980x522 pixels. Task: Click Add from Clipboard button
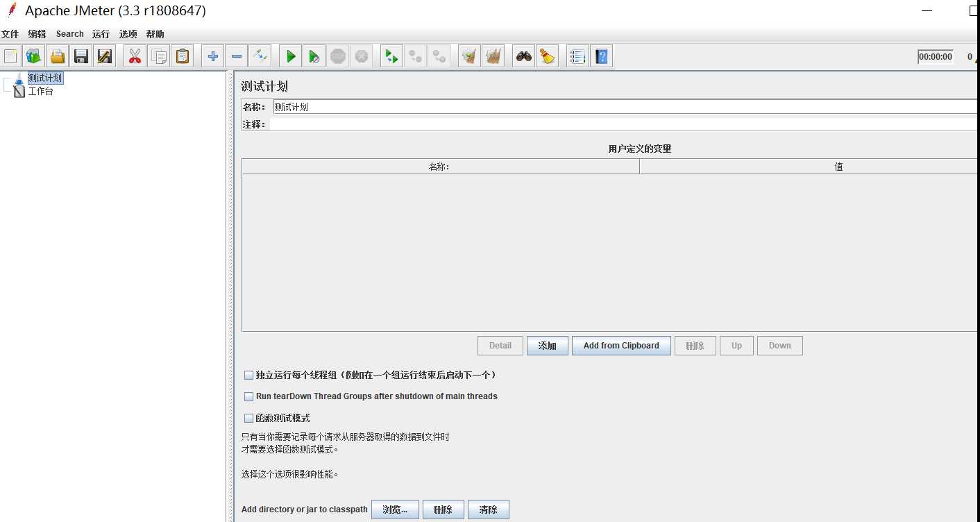click(621, 346)
